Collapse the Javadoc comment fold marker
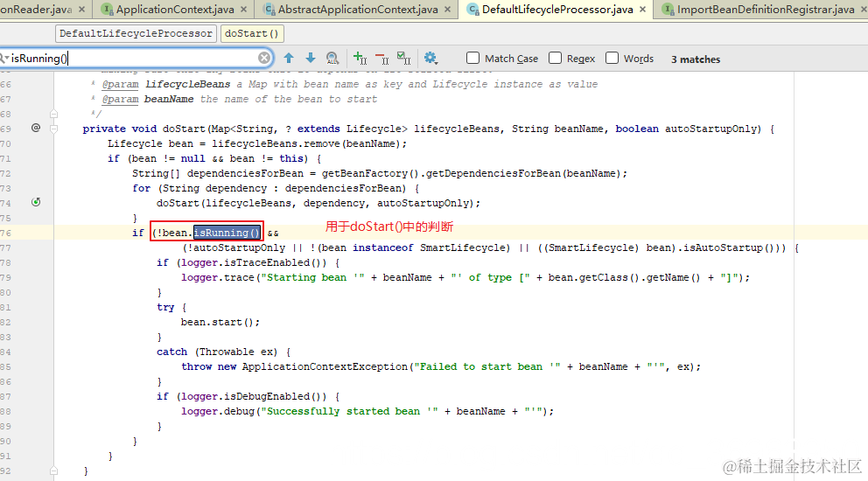The height and width of the screenshot is (481, 868). 53,114
